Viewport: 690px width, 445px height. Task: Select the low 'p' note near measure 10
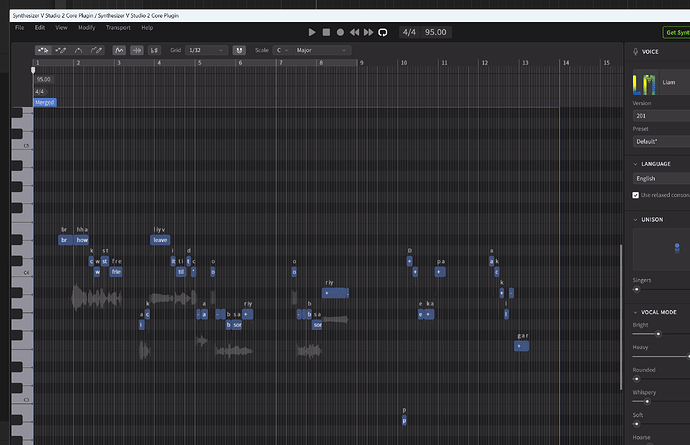coord(404,420)
